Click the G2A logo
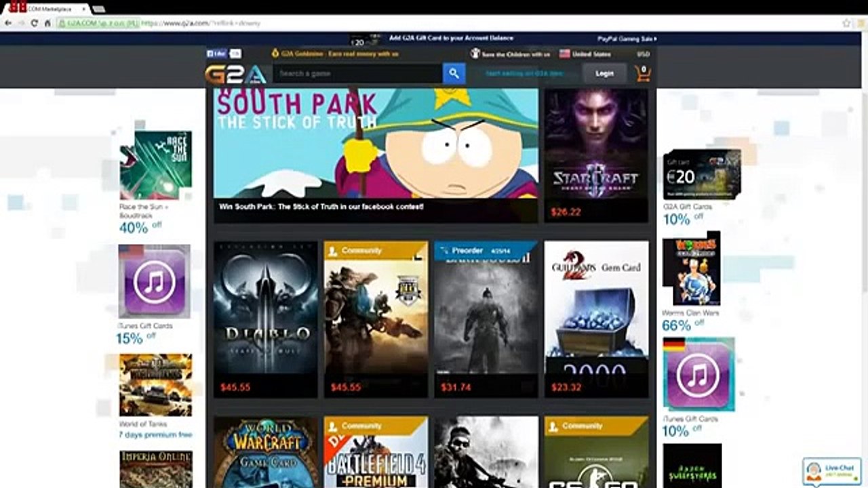 (235, 73)
